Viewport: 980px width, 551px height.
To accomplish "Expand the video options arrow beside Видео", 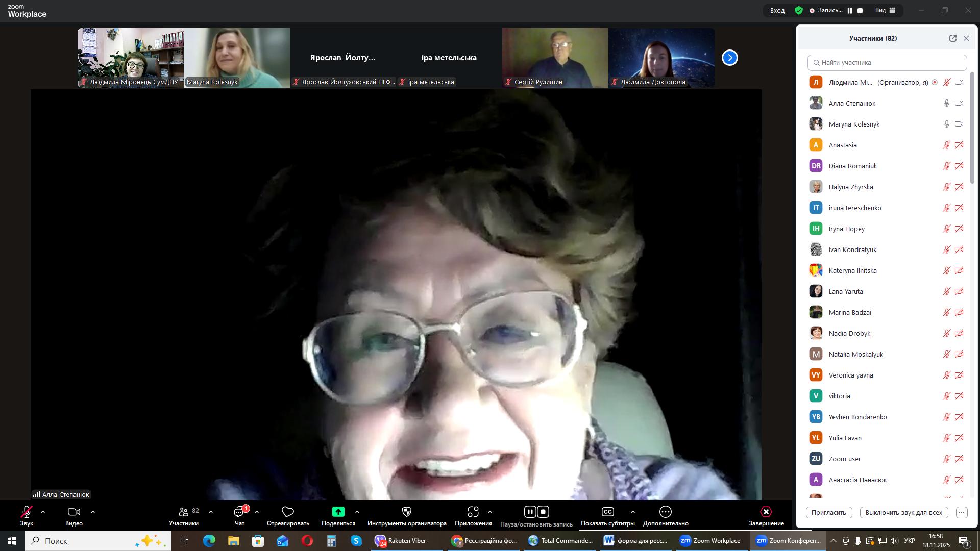I will [93, 512].
